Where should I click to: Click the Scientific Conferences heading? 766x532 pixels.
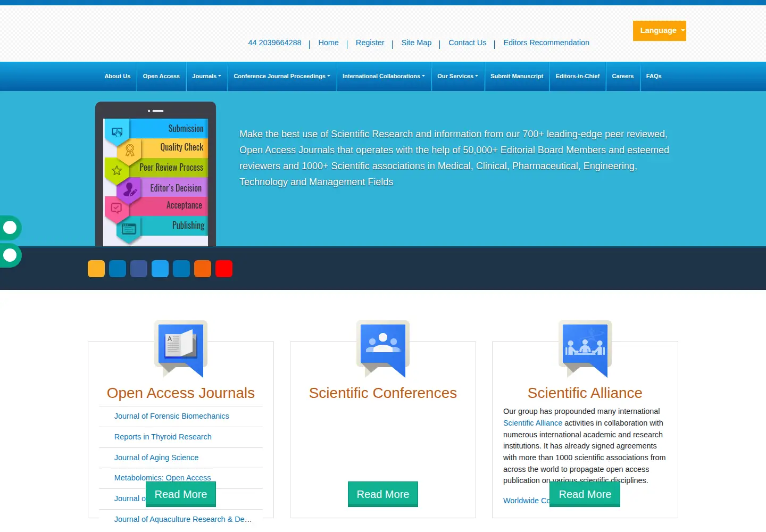point(383,393)
